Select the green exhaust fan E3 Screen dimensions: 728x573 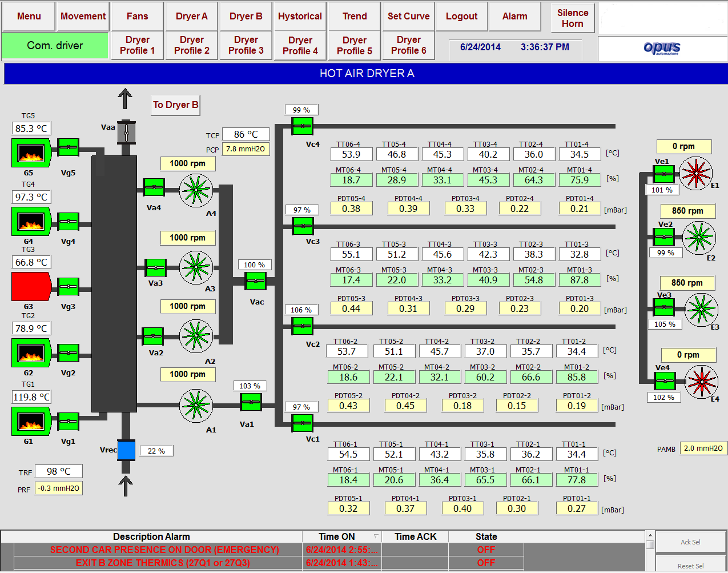(701, 310)
